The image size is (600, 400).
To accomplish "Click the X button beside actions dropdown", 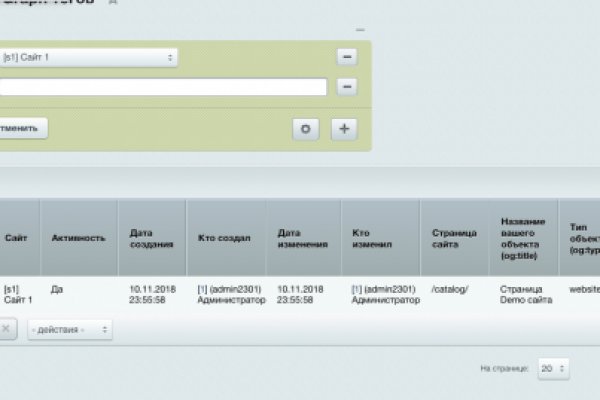I will (5, 329).
